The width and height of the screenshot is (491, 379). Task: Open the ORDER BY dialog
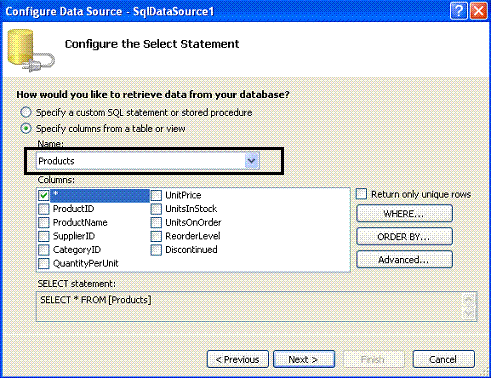tap(405, 237)
